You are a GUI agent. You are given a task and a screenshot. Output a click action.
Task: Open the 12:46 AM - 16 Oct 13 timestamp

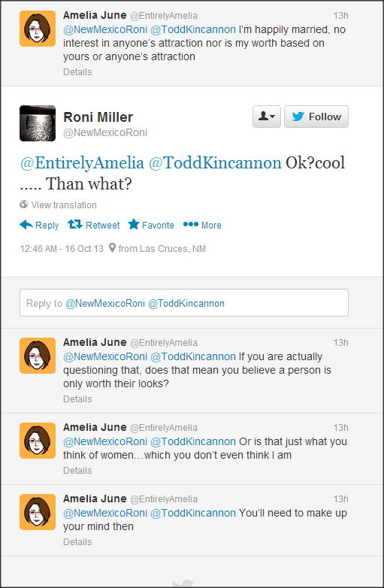pyautogui.click(x=62, y=248)
